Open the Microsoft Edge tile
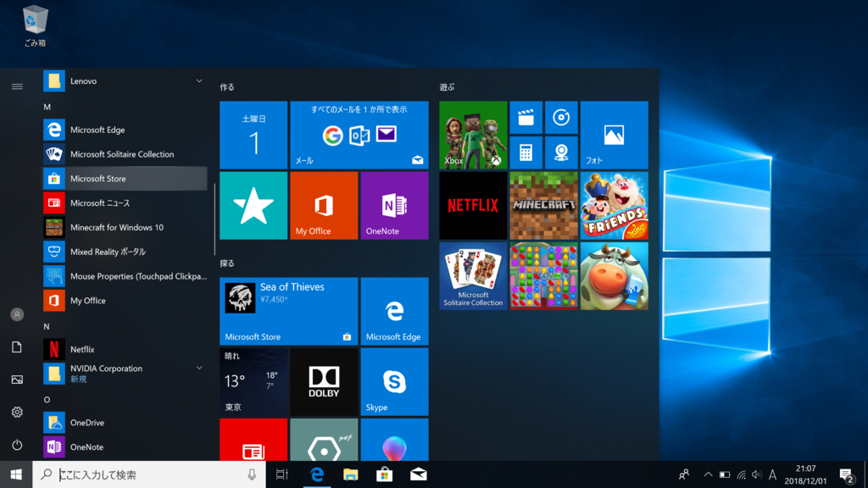Viewport: 868px width, 488px height. click(394, 311)
